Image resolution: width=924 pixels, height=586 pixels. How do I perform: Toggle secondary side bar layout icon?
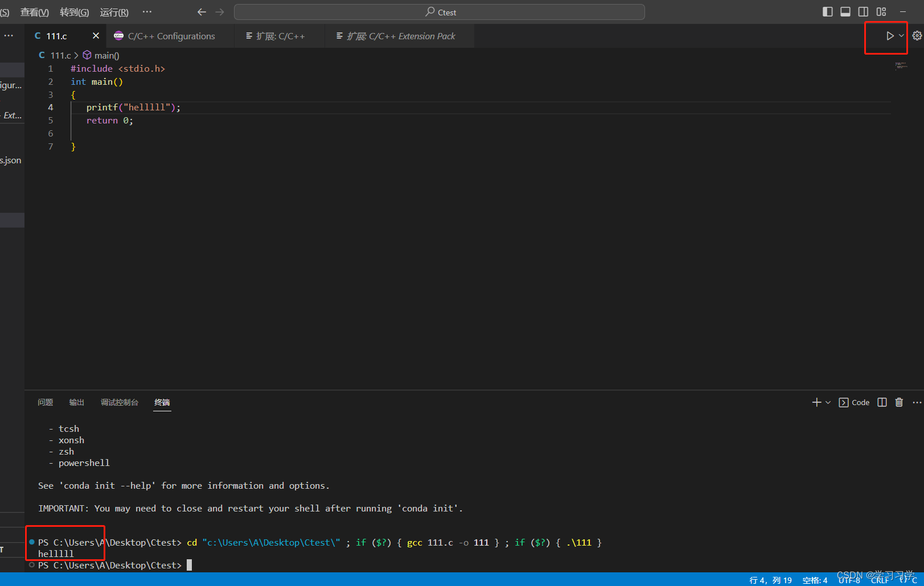click(x=863, y=12)
